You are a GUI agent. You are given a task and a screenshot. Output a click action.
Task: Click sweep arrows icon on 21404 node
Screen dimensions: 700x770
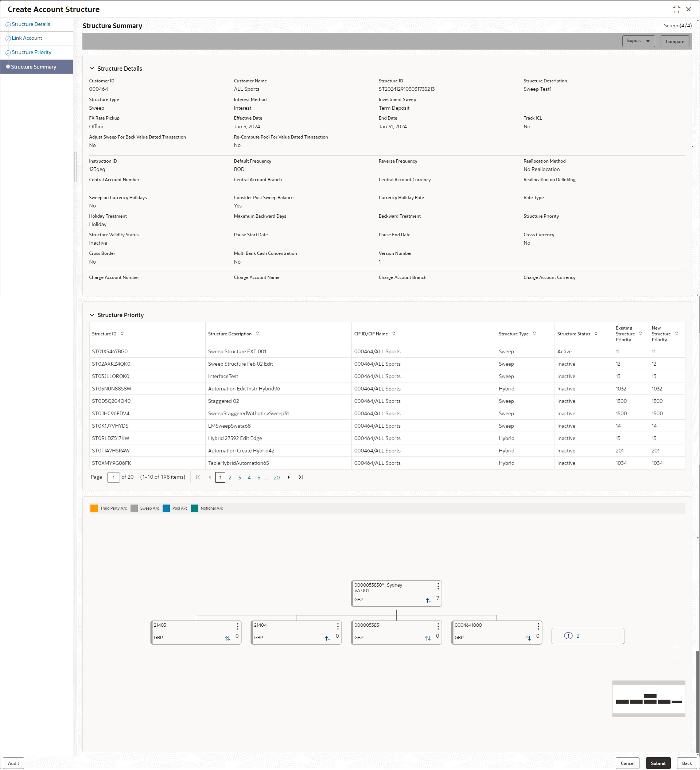[328, 638]
